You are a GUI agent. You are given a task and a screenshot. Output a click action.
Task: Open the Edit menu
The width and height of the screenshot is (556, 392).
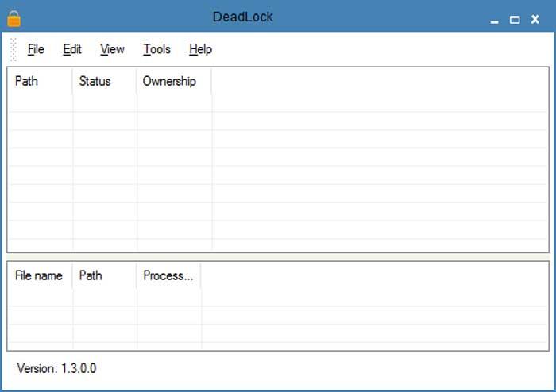point(72,49)
